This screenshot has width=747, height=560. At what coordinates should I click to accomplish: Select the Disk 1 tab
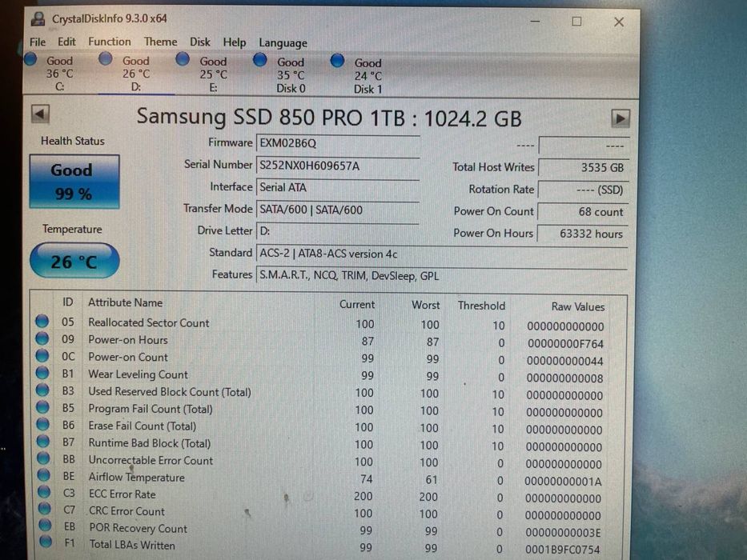click(367, 75)
